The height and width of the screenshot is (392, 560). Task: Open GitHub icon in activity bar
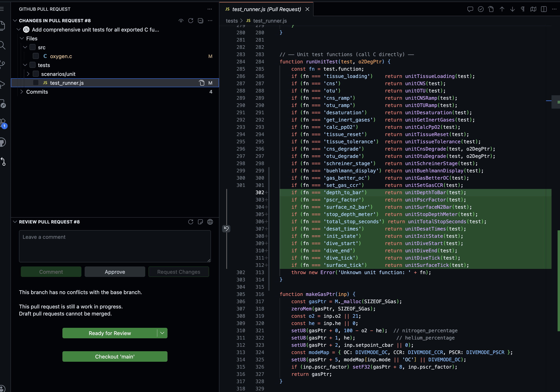pos(2,142)
